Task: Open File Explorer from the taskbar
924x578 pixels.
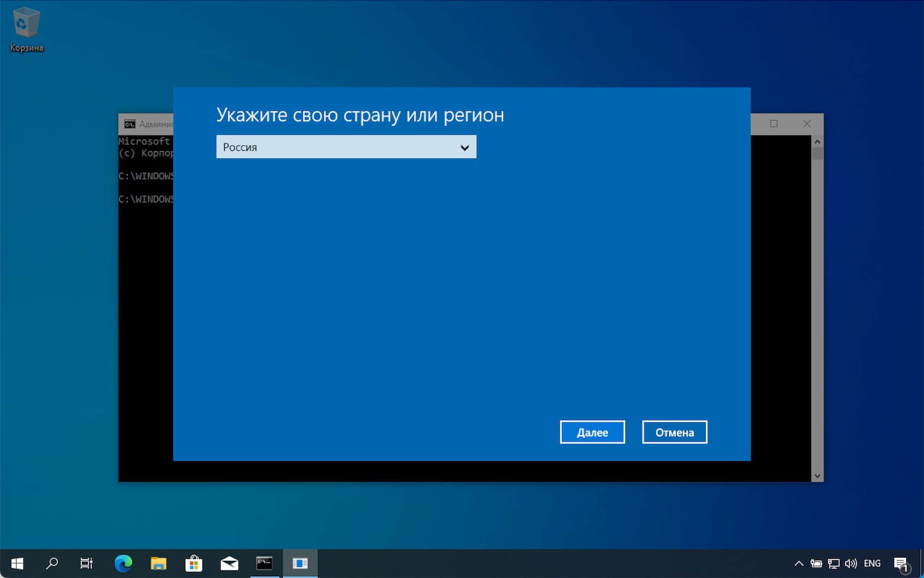Action: coord(158,563)
